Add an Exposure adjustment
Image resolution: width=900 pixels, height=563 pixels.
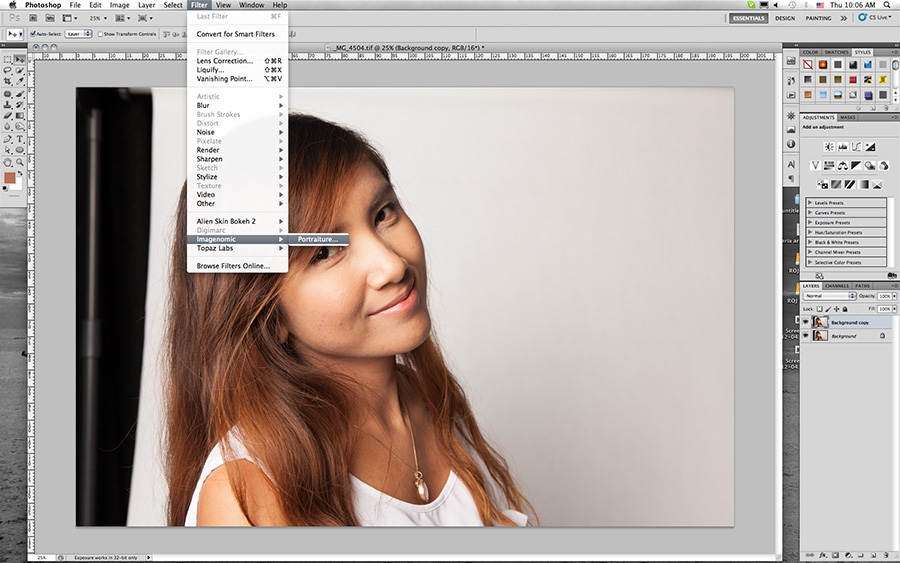click(x=871, y=147)
